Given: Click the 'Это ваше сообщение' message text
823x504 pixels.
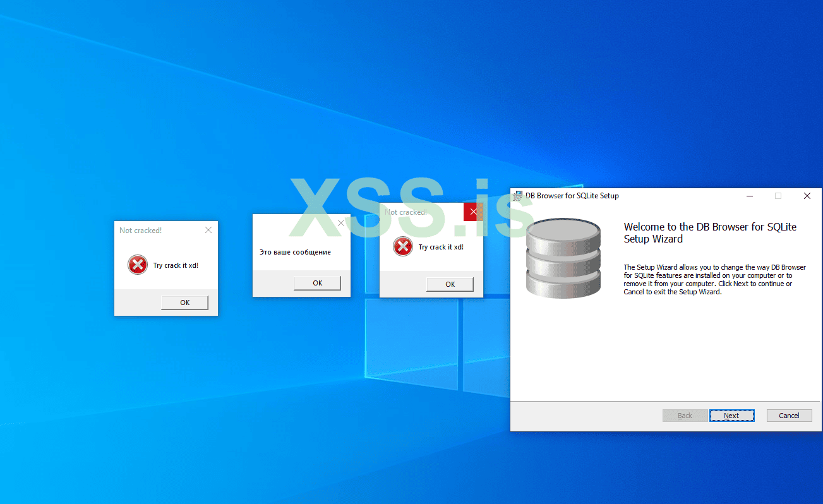Looking at the screenshot, I should click(295, 252).
